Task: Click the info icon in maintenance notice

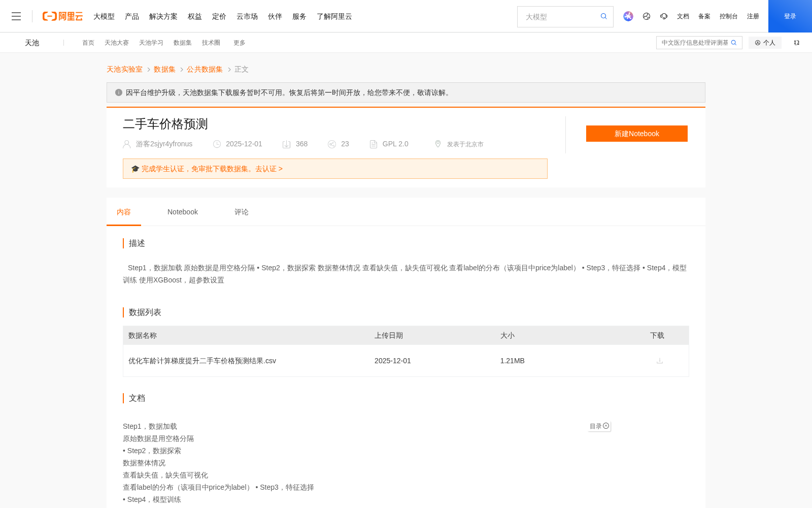Action: [x=119, y=92]
